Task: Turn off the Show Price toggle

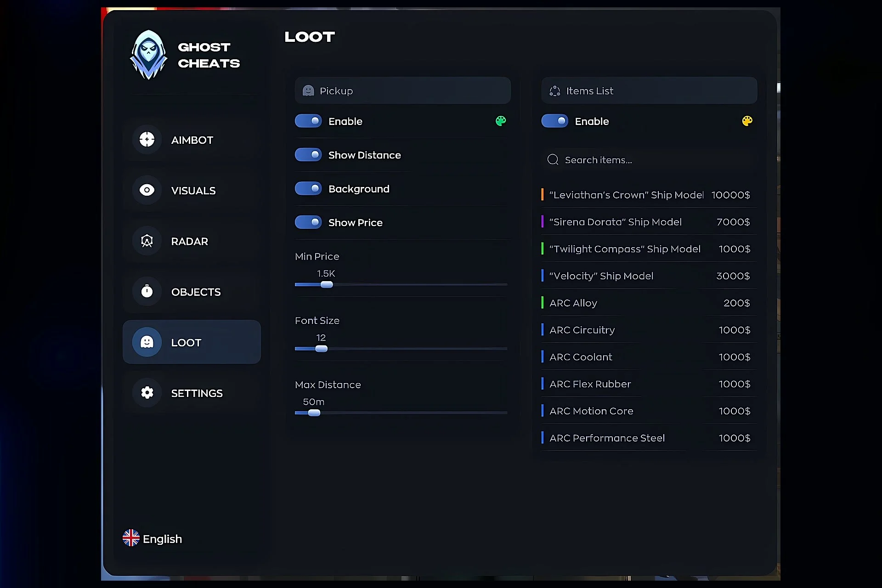Action: (x=308, y=222)
